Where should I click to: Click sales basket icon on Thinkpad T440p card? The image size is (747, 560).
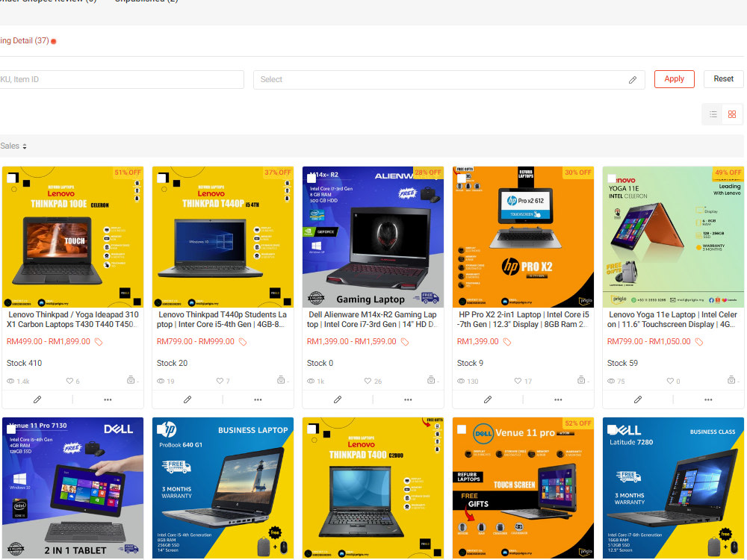click(281, 380)
